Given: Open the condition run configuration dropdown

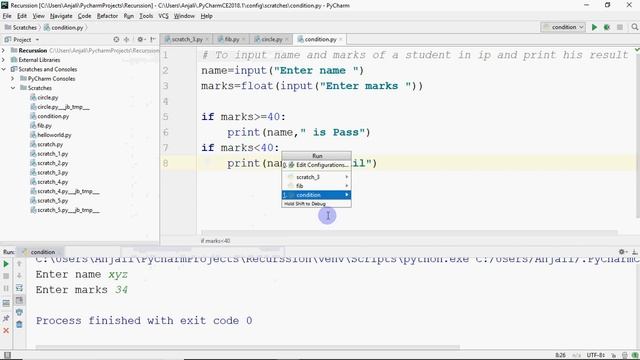Looking at the screenshot, I should (563, 27).
